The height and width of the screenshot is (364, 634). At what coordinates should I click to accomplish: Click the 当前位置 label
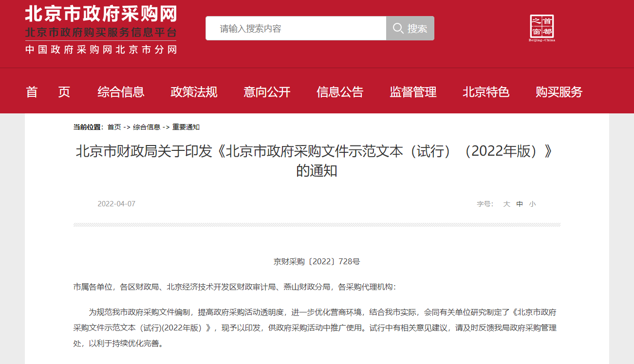click(88, 127)
